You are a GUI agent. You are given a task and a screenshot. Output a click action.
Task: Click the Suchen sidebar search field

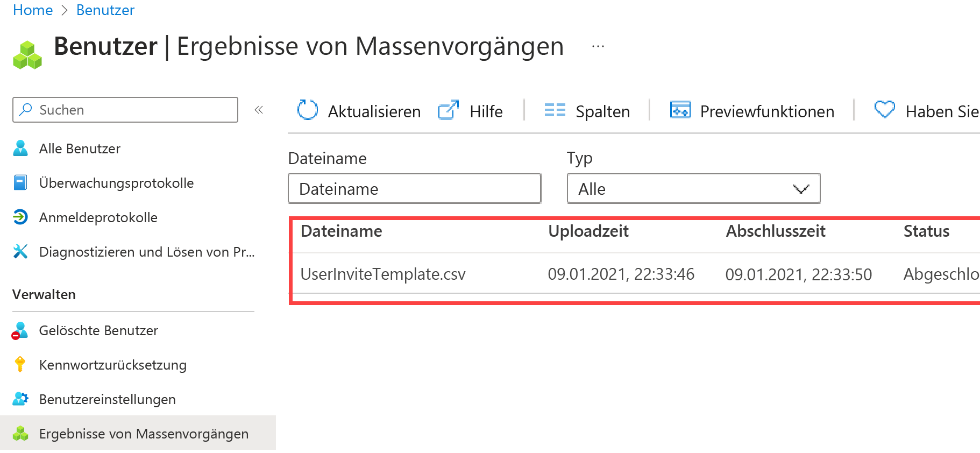(x=125, y=110)
